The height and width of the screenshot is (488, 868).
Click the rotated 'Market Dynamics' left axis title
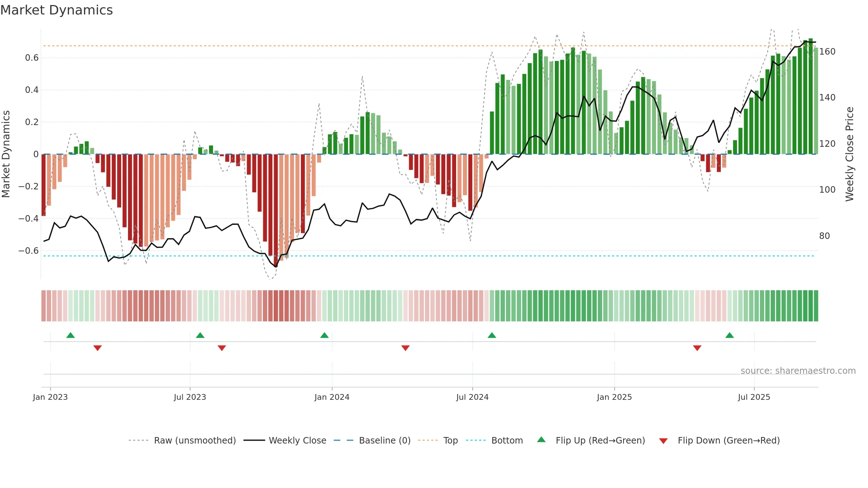click(x=6, y=154)
